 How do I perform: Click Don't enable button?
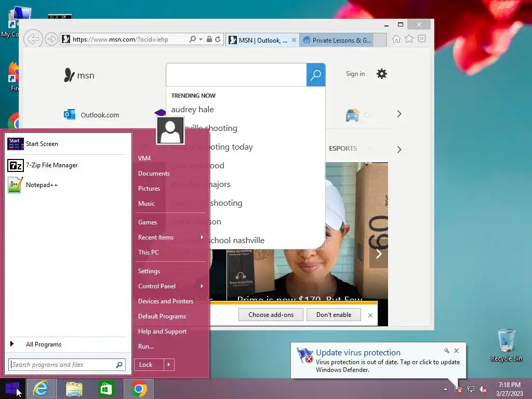(x=334, y=314)
